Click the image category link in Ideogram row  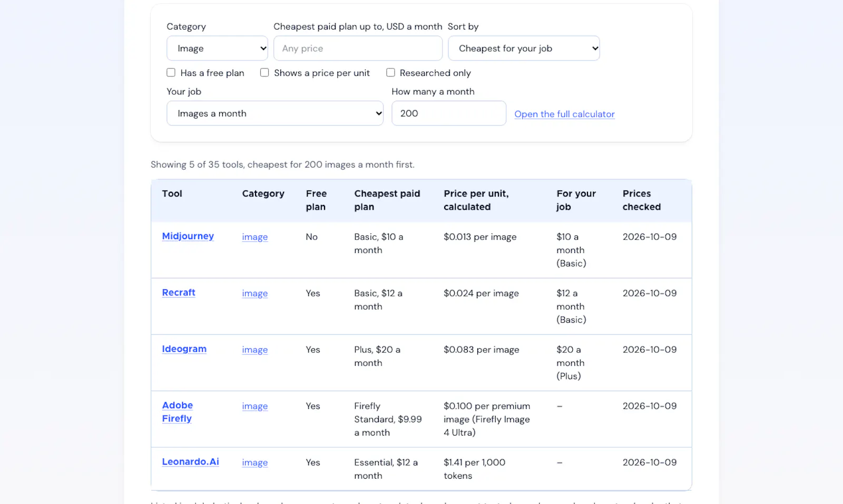click(255, 350)
